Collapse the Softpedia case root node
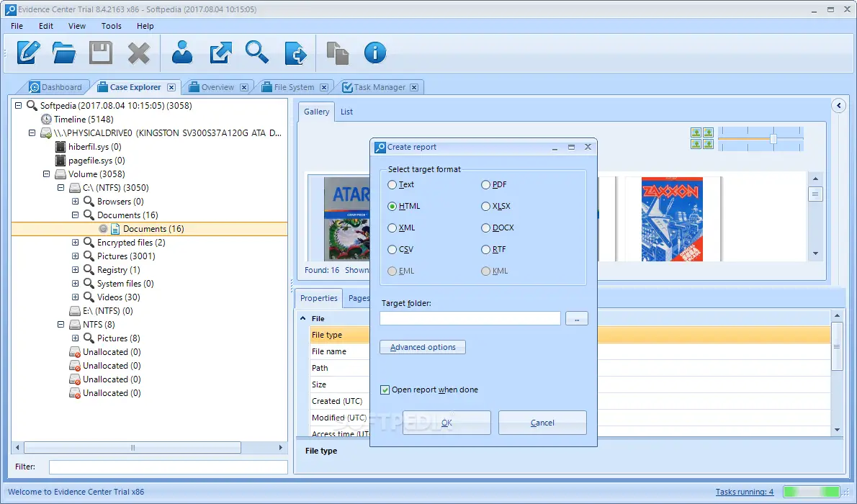 19,106
